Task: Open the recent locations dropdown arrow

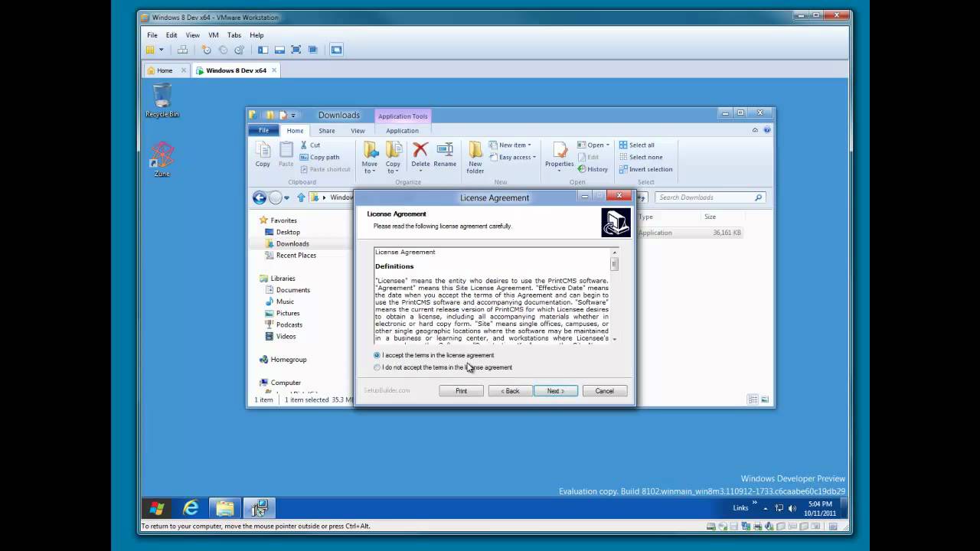Action: coord(287,197)
